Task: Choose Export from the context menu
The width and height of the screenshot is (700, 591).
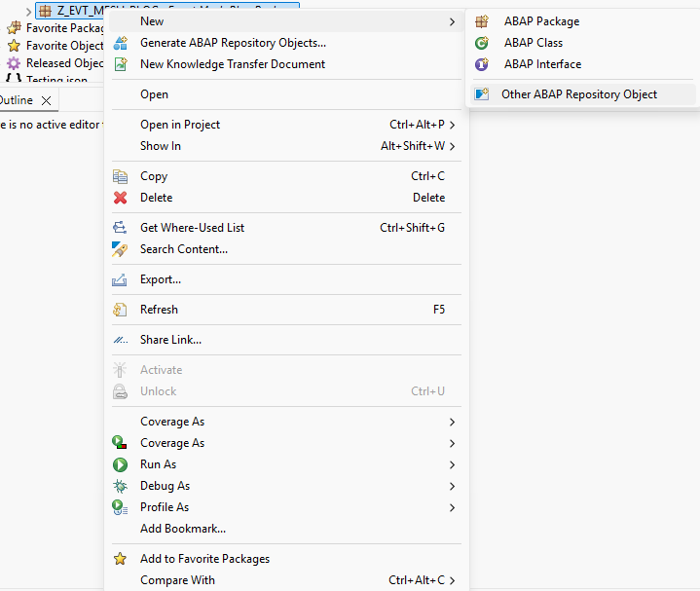Action: pos(161,279)
